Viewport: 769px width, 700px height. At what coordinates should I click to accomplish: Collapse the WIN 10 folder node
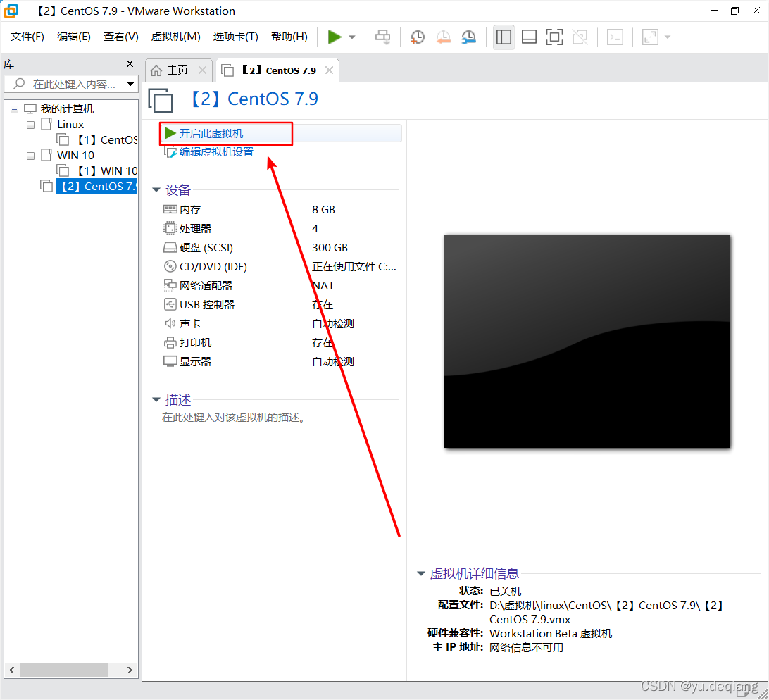tap(30, 156)
